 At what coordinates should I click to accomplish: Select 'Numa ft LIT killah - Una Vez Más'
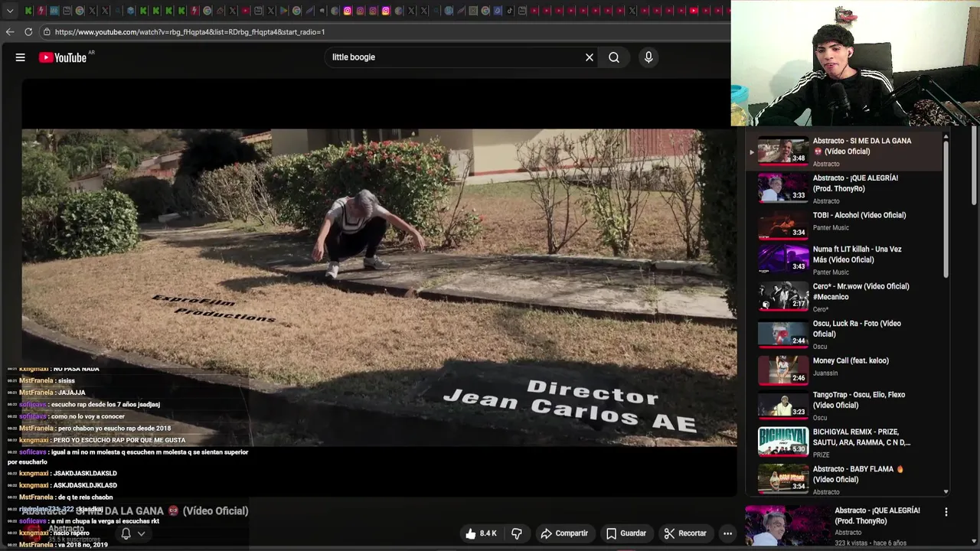coord(846,260)
